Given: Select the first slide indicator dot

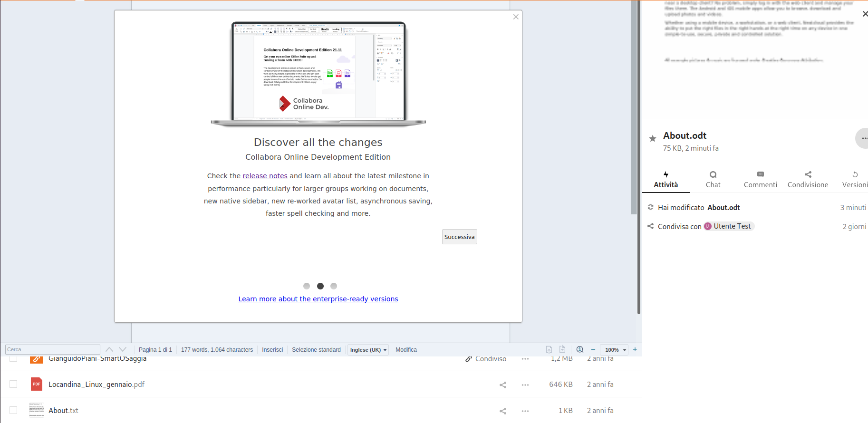Looking at the screenshot, I should 307,286.
